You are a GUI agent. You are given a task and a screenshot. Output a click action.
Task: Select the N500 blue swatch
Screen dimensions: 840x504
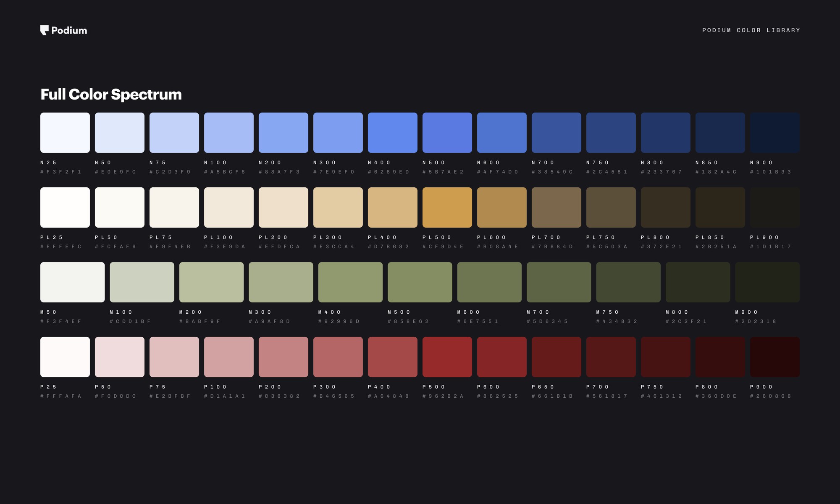(447, 133)
